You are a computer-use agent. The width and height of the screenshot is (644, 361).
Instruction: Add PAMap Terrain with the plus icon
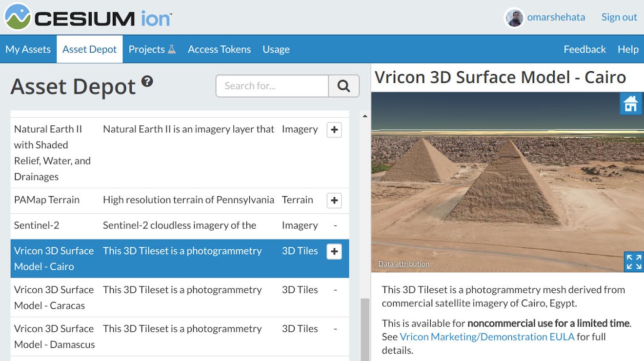coord(334,200)
